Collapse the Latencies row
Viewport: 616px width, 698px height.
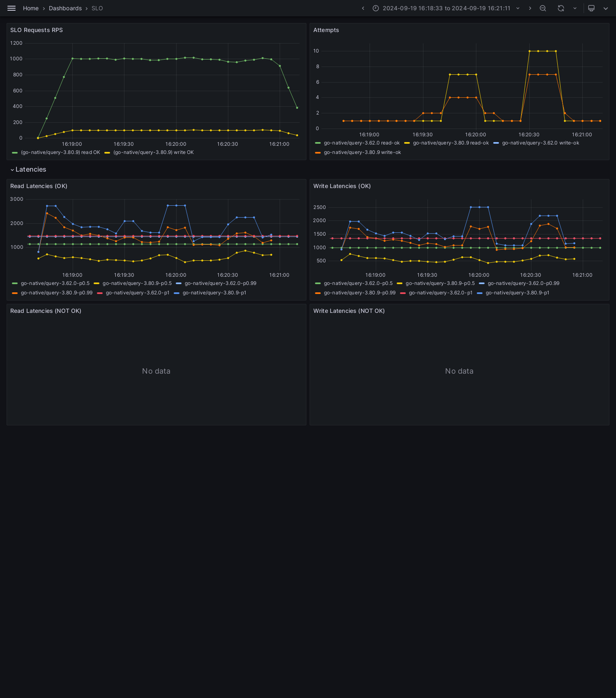click(x=28, y=170)
